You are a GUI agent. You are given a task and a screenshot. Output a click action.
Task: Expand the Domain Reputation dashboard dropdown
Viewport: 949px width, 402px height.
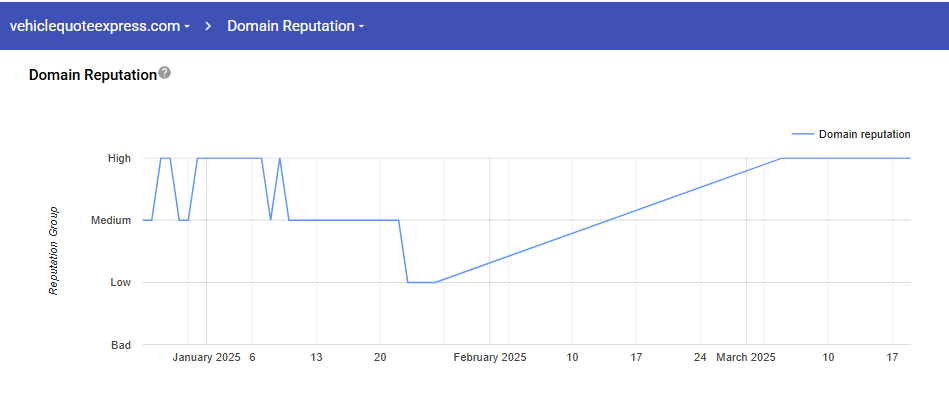(x=295, y=26)
